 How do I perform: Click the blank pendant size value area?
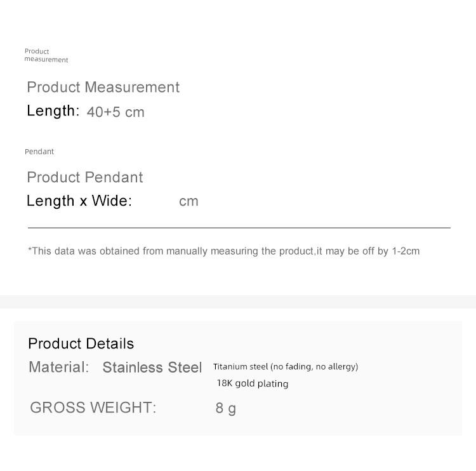click(155, 201)
